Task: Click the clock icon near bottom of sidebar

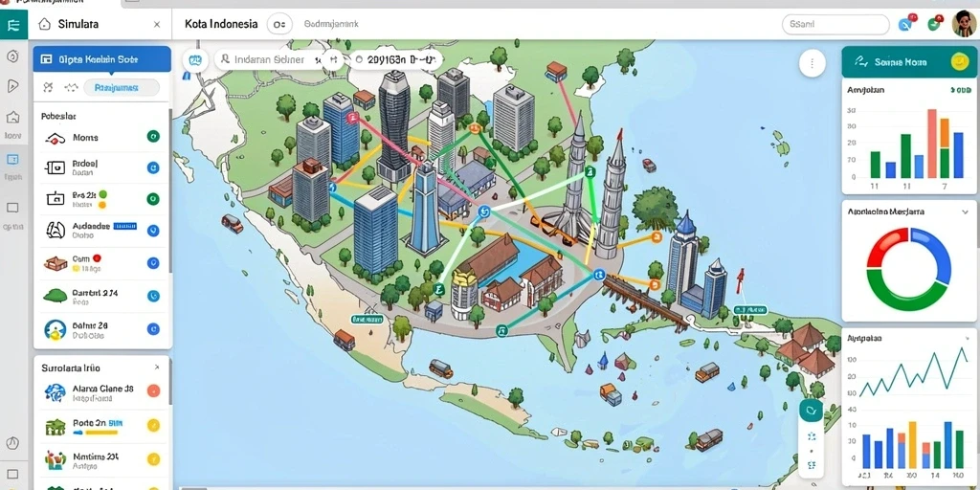Action: pyautogui.click(x=12, y=442)
